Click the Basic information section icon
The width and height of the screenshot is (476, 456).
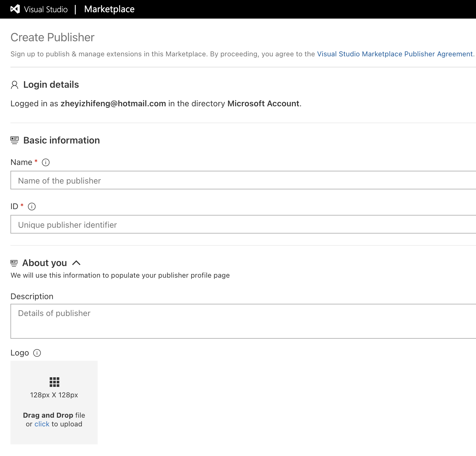pos(15,140)
